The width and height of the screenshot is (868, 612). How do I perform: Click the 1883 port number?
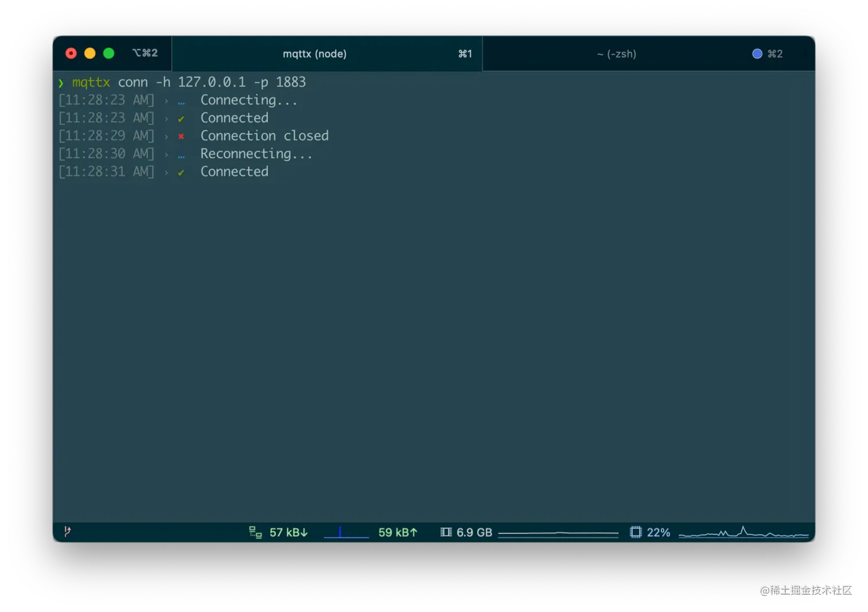[x=291, y=82]
